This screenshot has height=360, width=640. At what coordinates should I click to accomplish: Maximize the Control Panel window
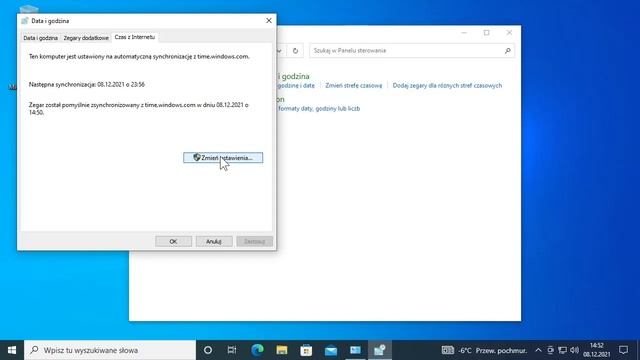point(487,33)
